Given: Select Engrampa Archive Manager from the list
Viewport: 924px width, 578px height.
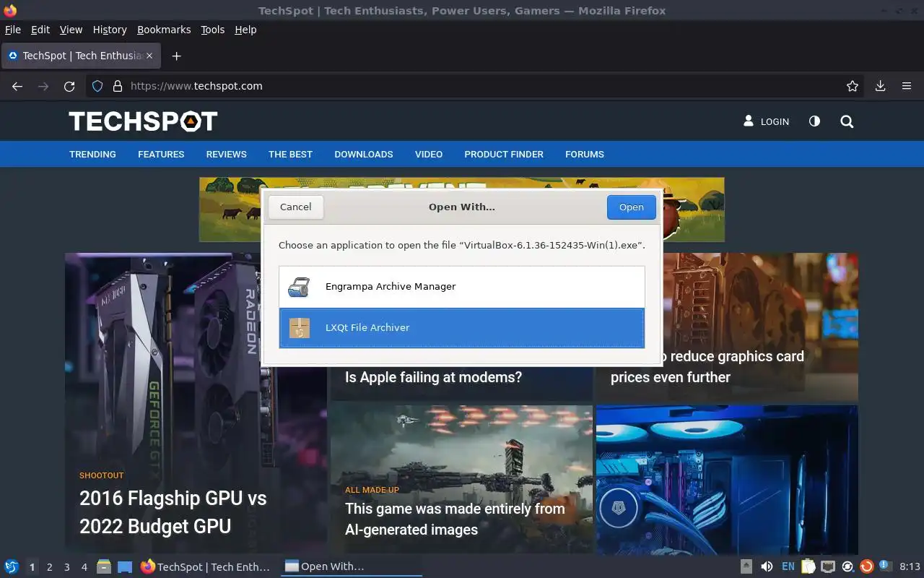Looking at the screenshot, I should [x=462, y=287].
